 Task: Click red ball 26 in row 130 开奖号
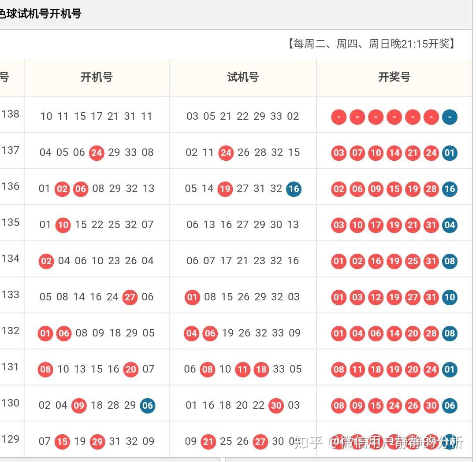point(413,405)
